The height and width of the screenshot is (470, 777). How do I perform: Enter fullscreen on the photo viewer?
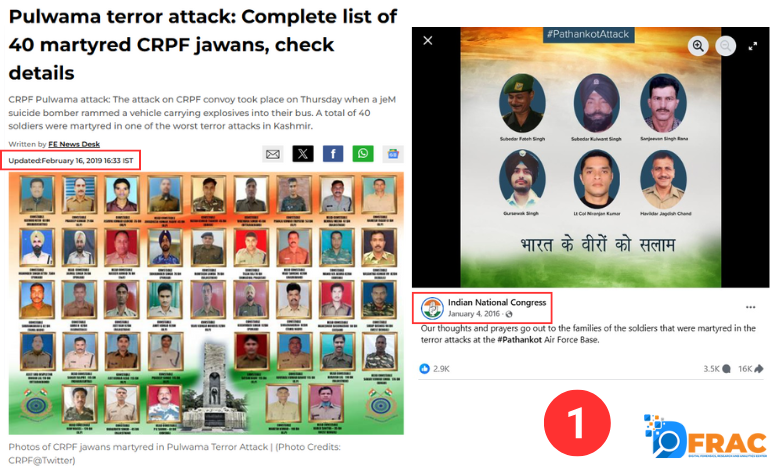[x=753, y=46]
